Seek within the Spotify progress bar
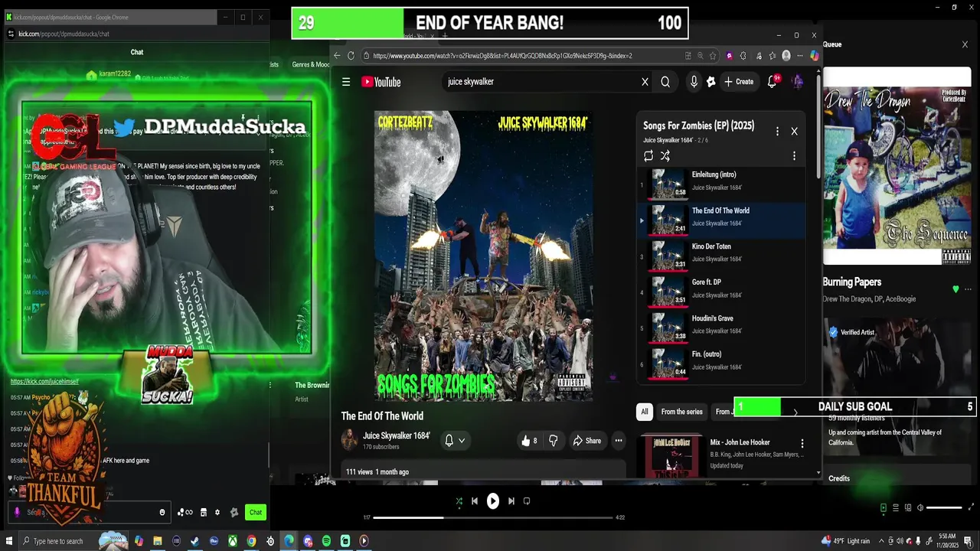Screen dimensions: 980x551 pos(493,517)
